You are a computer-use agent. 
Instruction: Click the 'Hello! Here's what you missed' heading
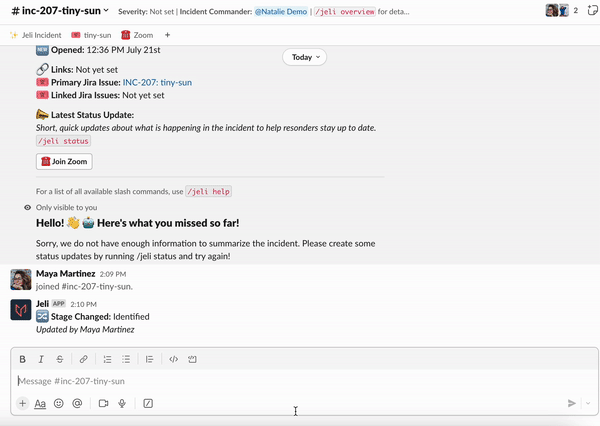[138, 223]
